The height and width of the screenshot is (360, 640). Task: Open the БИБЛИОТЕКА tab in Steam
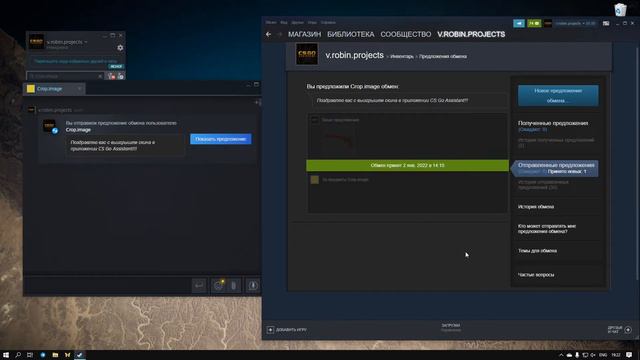tap(351, 35)
